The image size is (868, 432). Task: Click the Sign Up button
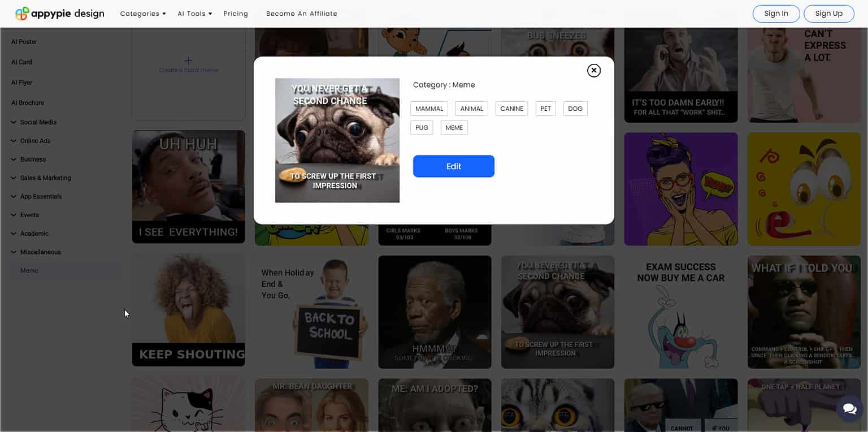click(828, 14)
